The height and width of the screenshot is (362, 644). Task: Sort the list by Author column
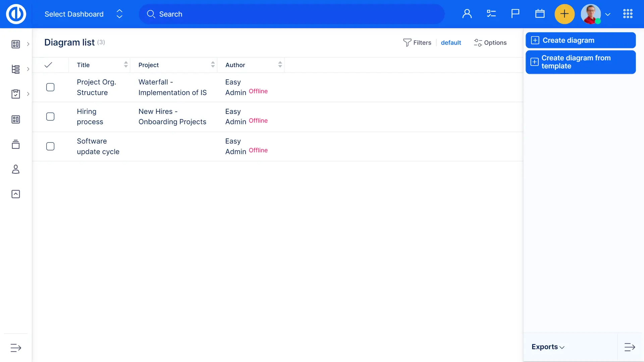pyautogui.click(x=235, y=65)
